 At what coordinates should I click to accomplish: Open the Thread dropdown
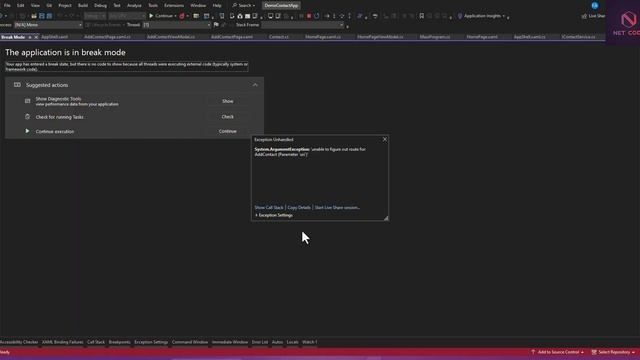(x=177, y=25)
